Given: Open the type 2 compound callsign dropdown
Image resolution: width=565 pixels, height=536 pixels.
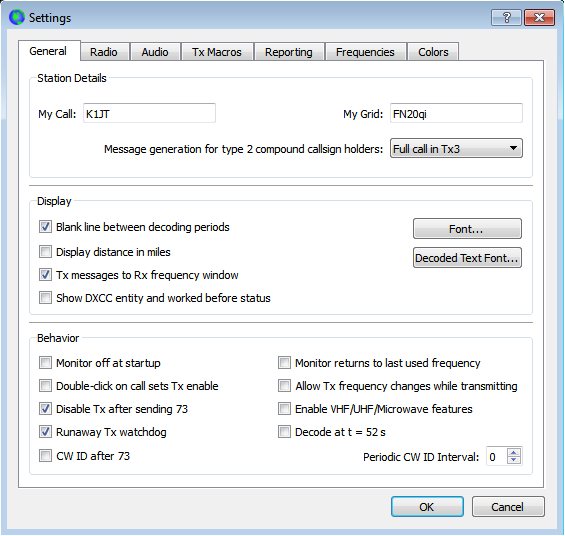Looking at the screenshot, I should [x=456, y=148].
